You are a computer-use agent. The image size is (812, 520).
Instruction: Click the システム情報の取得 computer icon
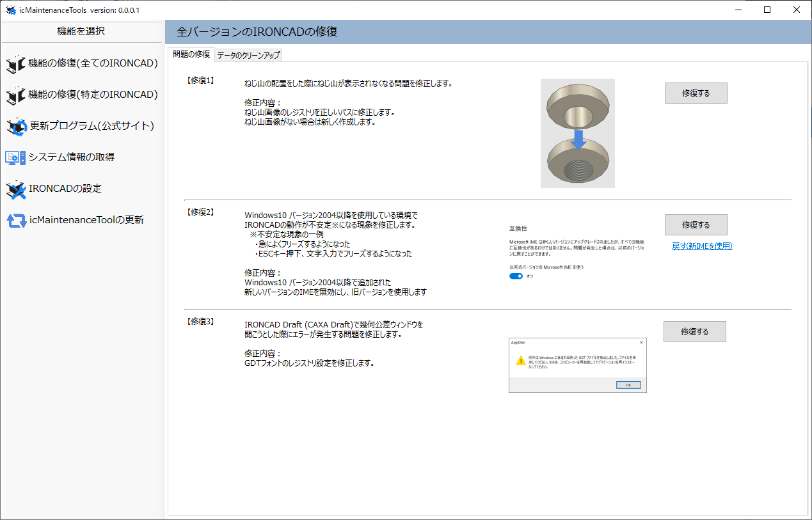click(15, 157)
